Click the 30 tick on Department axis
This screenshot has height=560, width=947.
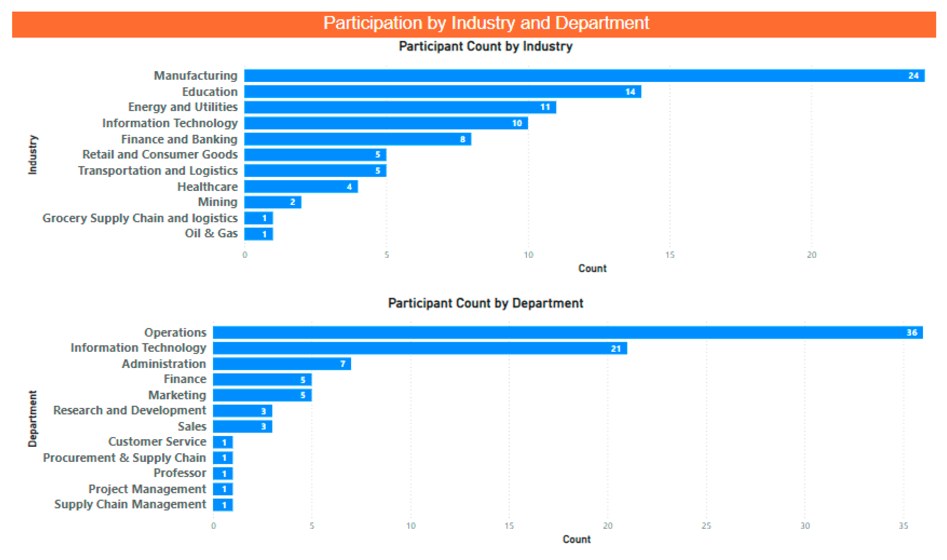[805, 526]
